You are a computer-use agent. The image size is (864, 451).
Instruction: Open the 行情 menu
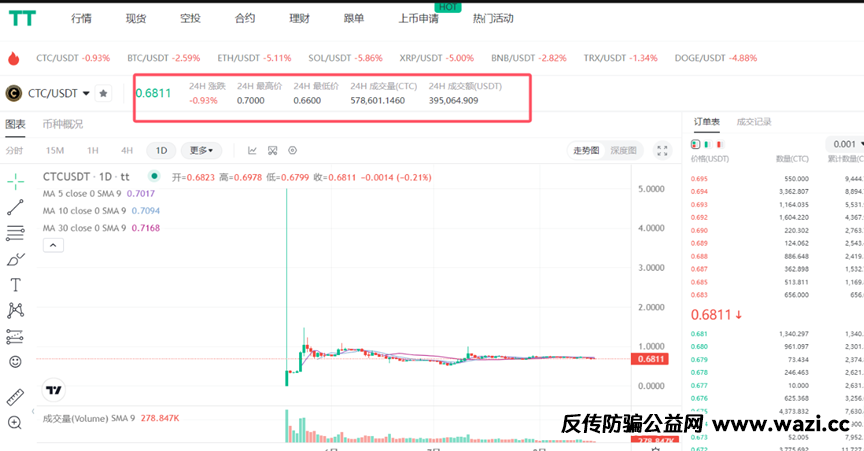coord(81,18)
